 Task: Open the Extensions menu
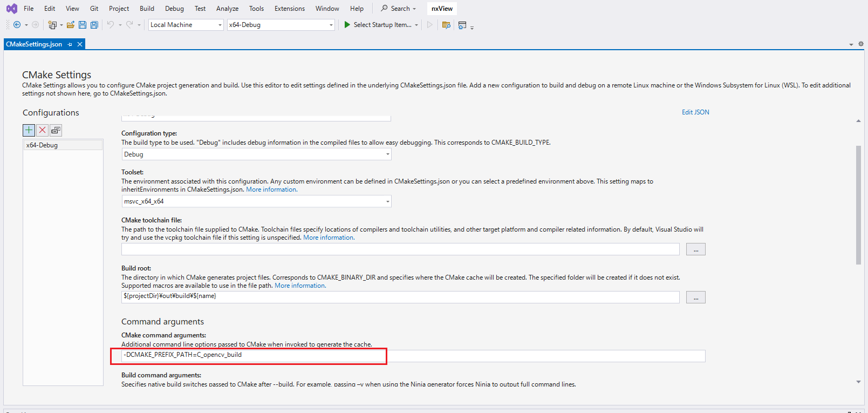[x=290, y=9]
